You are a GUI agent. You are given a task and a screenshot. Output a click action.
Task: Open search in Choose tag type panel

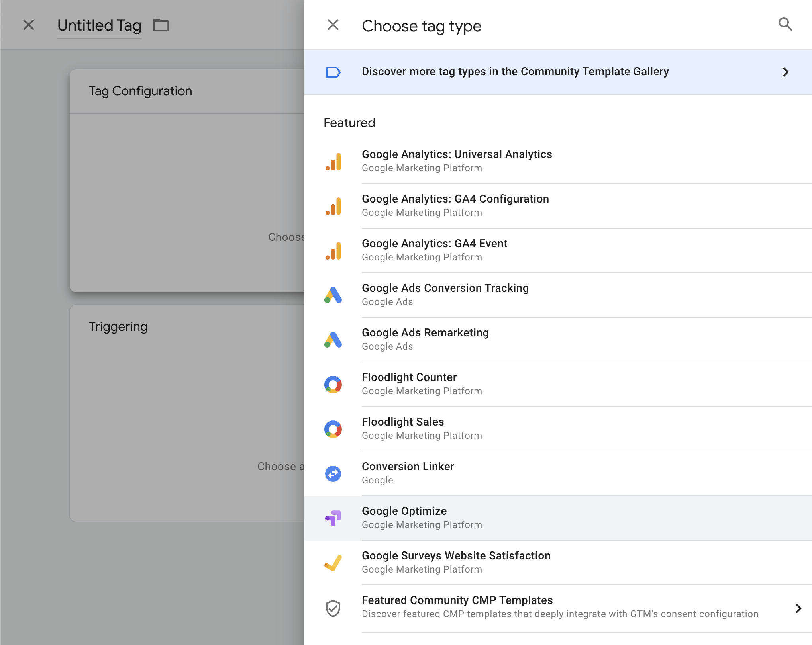785,25
